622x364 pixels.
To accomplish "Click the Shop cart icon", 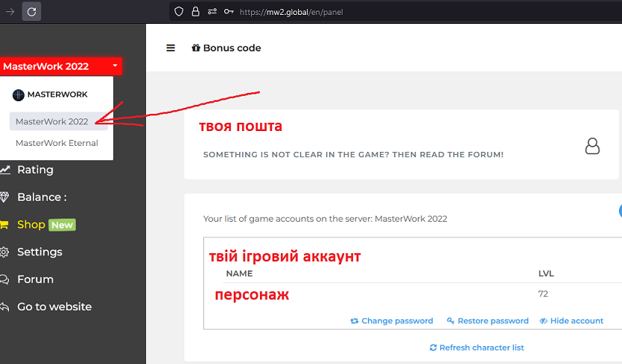I will click(x=4, y=225).
